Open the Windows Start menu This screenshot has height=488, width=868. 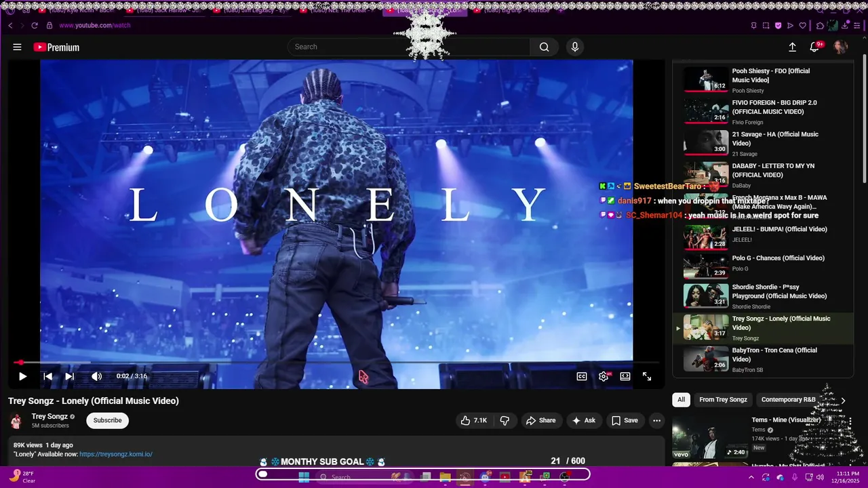[x=304, y=477]
